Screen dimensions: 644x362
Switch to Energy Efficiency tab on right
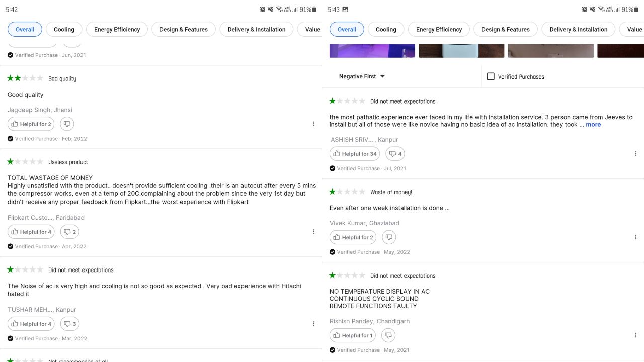click(x=439, y=29)
